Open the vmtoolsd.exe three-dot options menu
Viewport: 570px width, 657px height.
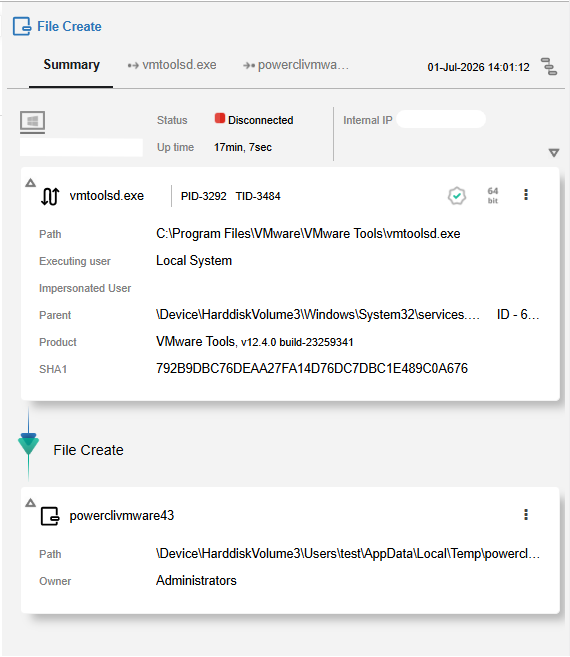(x=526, y=194)
